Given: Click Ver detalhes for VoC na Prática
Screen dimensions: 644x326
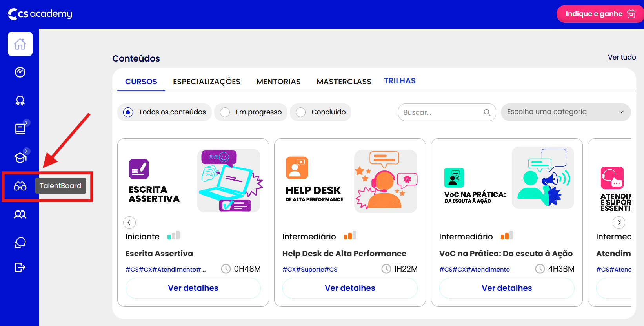Looking at the screenshot, I should point(507,288).
